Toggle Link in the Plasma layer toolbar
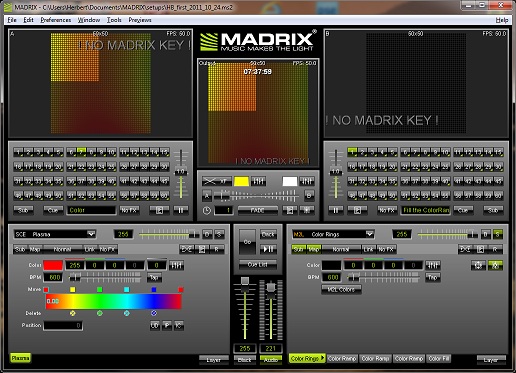The image size is (516, 373). [90, 249]
